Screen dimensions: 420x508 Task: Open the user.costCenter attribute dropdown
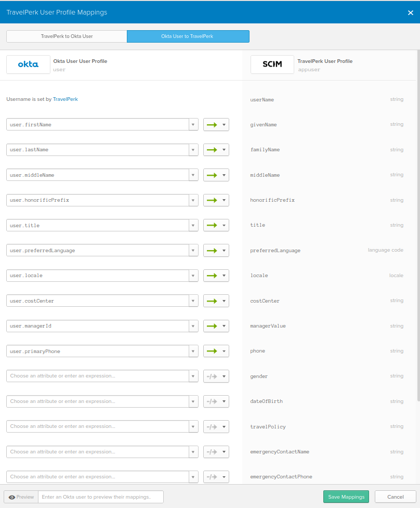coord(193,301)
